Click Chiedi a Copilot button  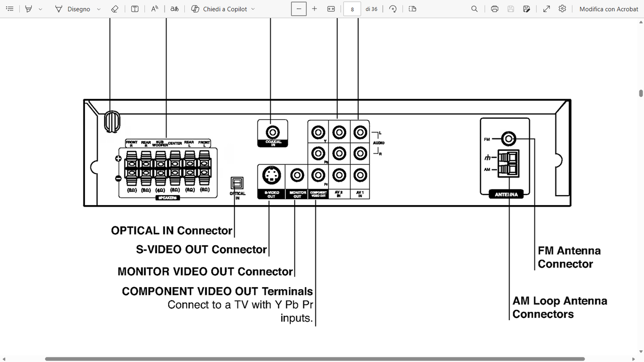219,9
